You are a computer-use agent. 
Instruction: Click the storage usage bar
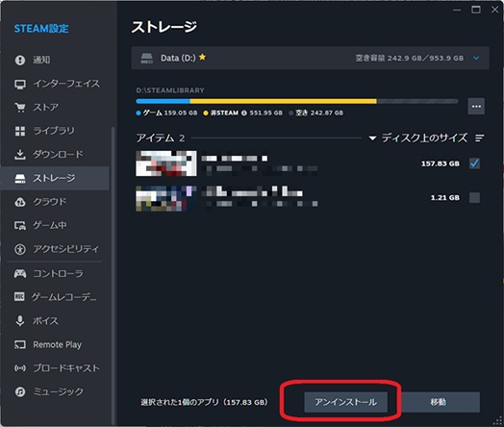pos(297,101)
